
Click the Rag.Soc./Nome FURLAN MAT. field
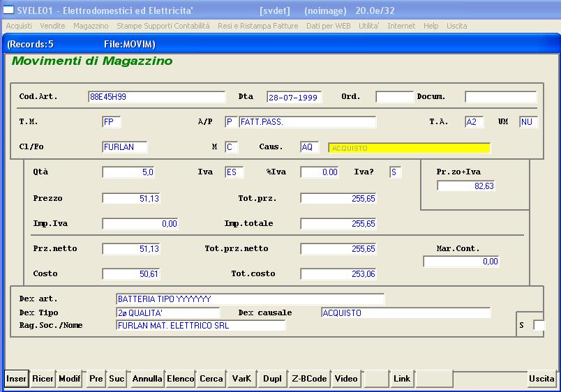click(x=201, y=326)
